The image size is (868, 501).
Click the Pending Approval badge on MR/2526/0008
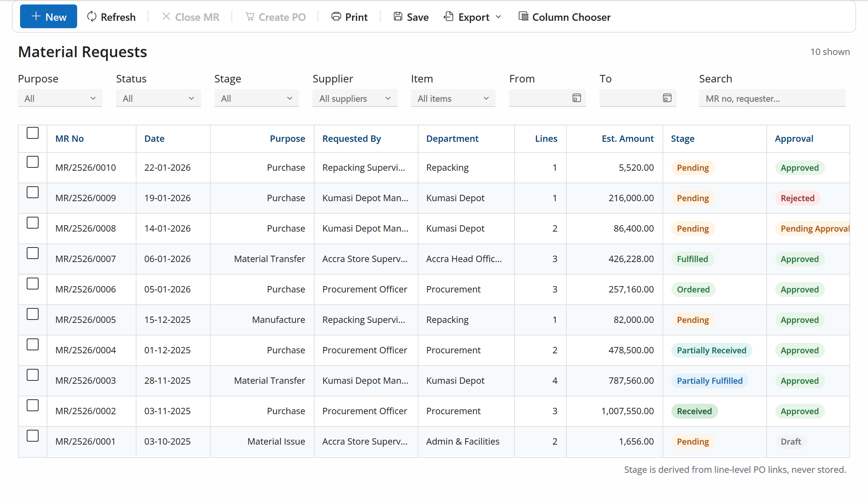813,229
